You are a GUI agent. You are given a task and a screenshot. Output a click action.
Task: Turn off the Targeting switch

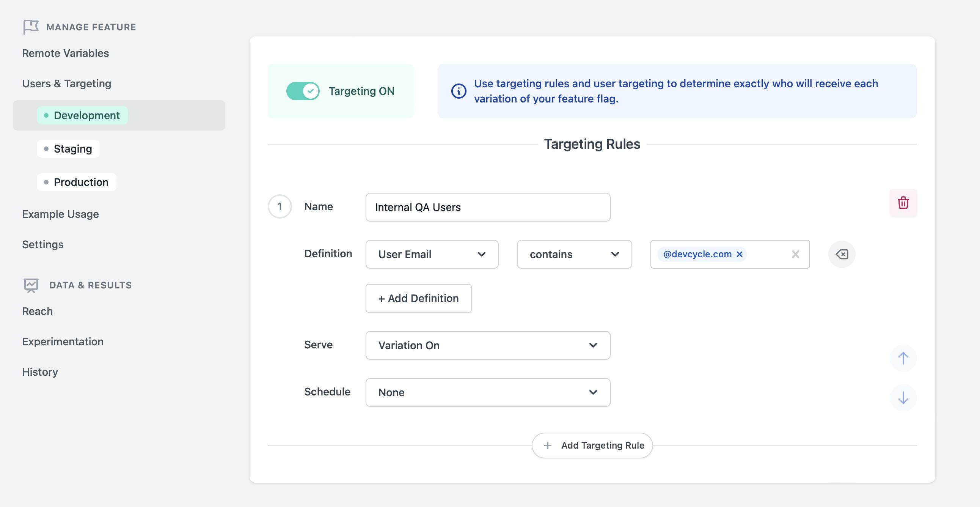pos(303,91)
